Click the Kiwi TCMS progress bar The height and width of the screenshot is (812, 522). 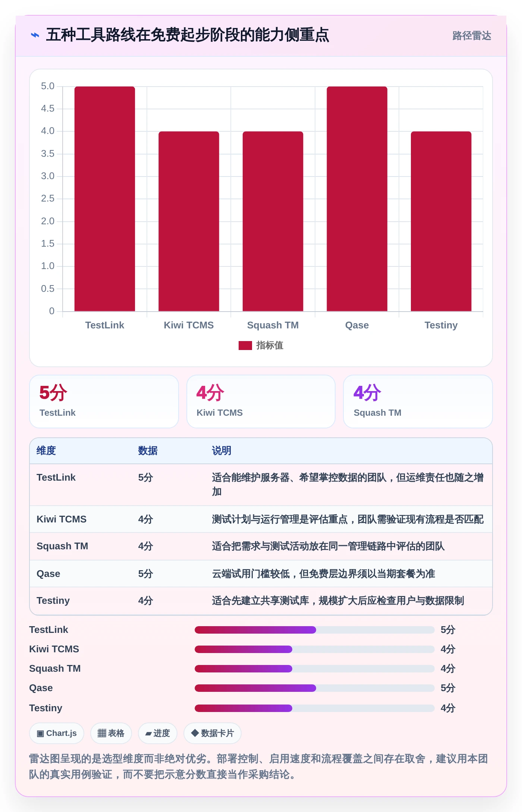click(x=315, y=649)
